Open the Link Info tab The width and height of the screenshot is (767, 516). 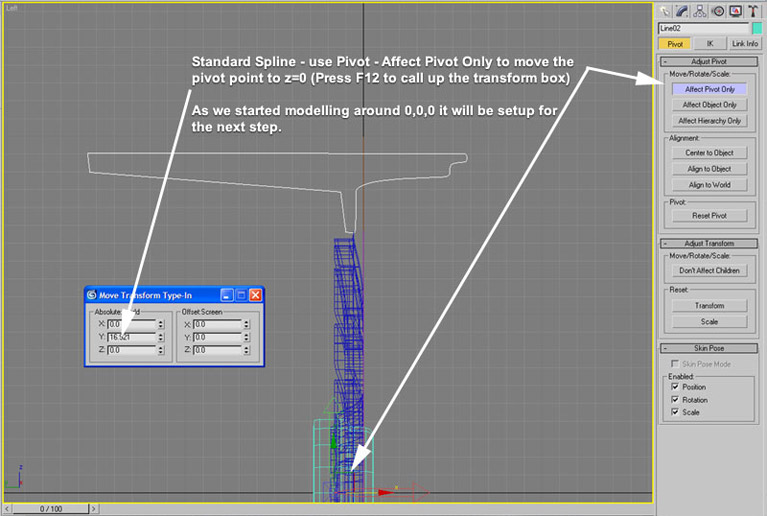(743, 44)
